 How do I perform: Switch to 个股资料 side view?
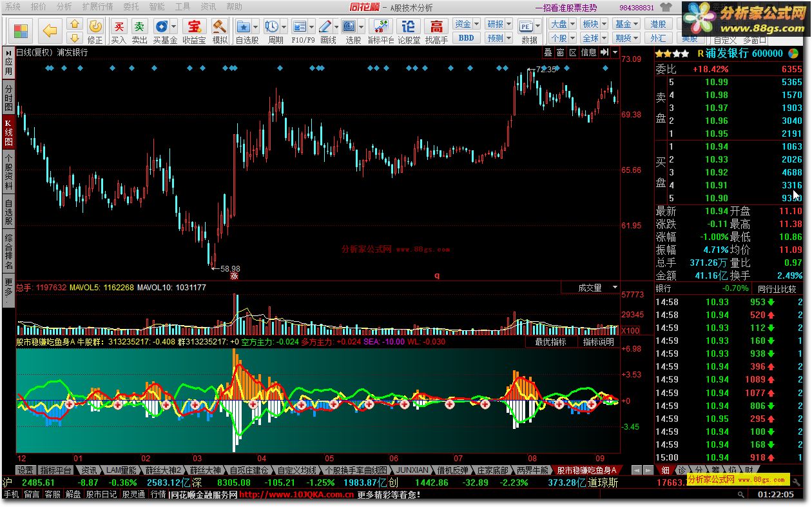[8, 172]
